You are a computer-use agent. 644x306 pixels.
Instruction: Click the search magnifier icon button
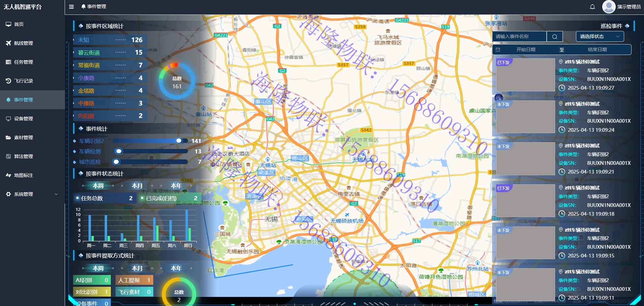(555, 36)
